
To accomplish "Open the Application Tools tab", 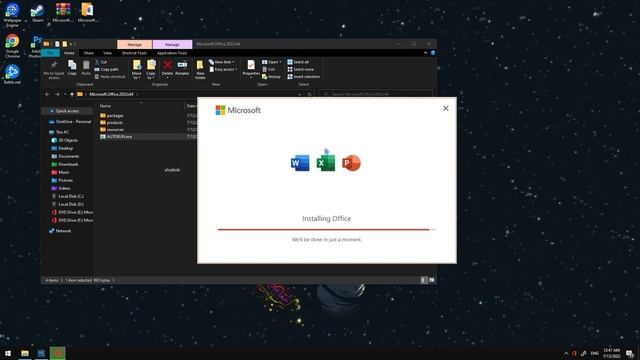I will tap(172, 53).
